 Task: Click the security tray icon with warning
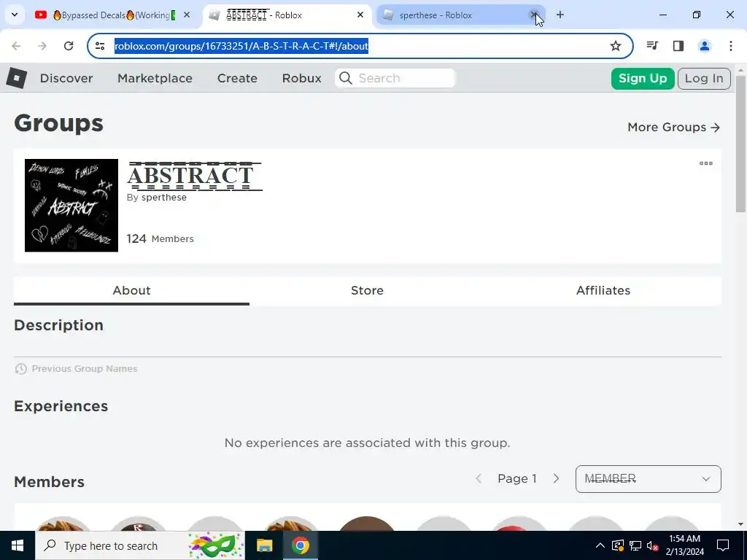618,545
